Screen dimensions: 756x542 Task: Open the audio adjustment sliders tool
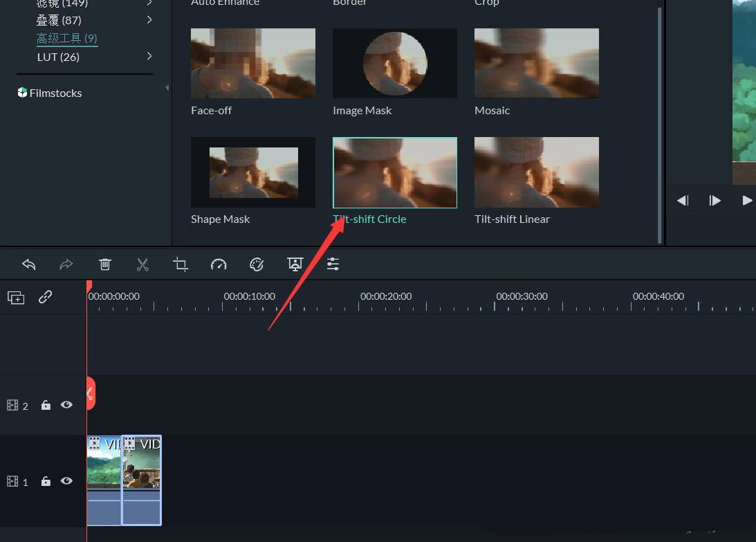point(333,264)
